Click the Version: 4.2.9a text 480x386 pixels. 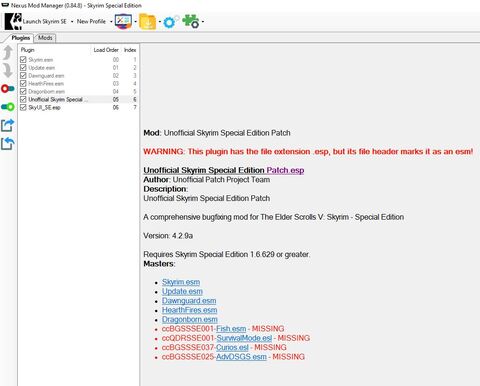(x=168, y=236)
